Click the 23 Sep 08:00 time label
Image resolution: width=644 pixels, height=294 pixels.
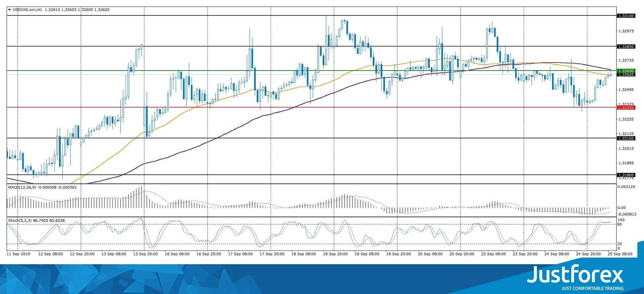[x=494, y=254]
